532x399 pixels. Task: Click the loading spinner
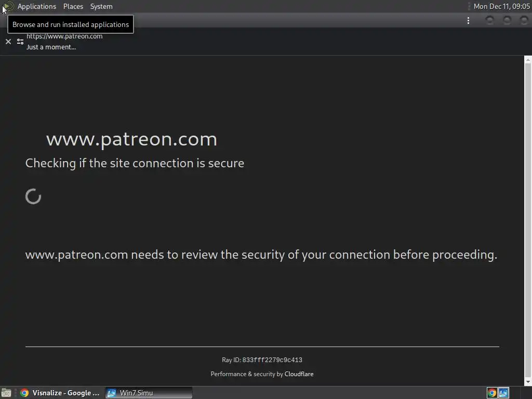[33, 196]
